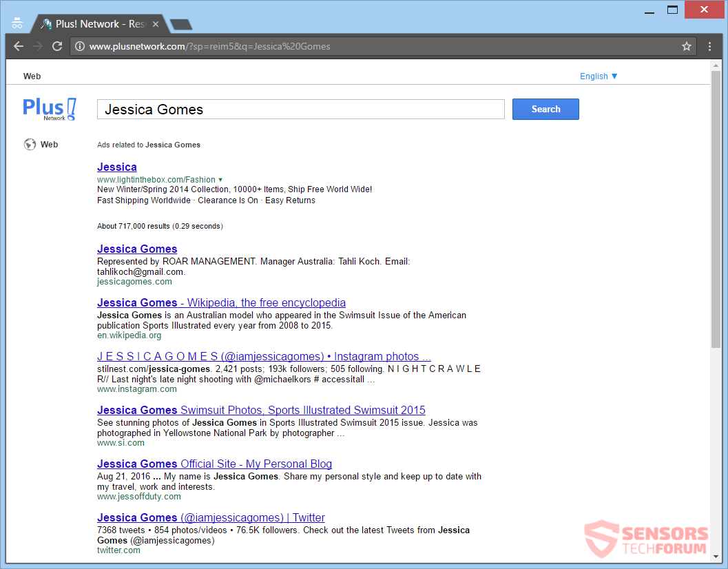Click the scrollbar down arrow
728x569 pixels.
[716, 557]
